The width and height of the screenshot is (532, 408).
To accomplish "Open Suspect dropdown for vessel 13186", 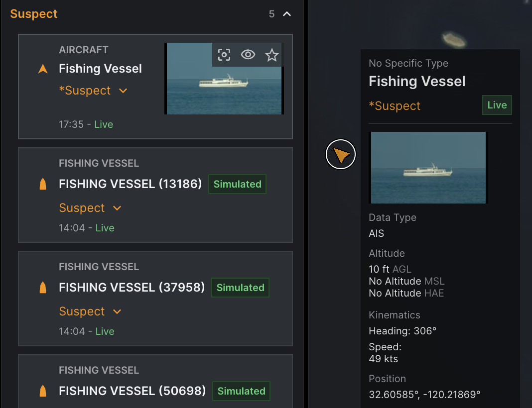I will 117,208.
